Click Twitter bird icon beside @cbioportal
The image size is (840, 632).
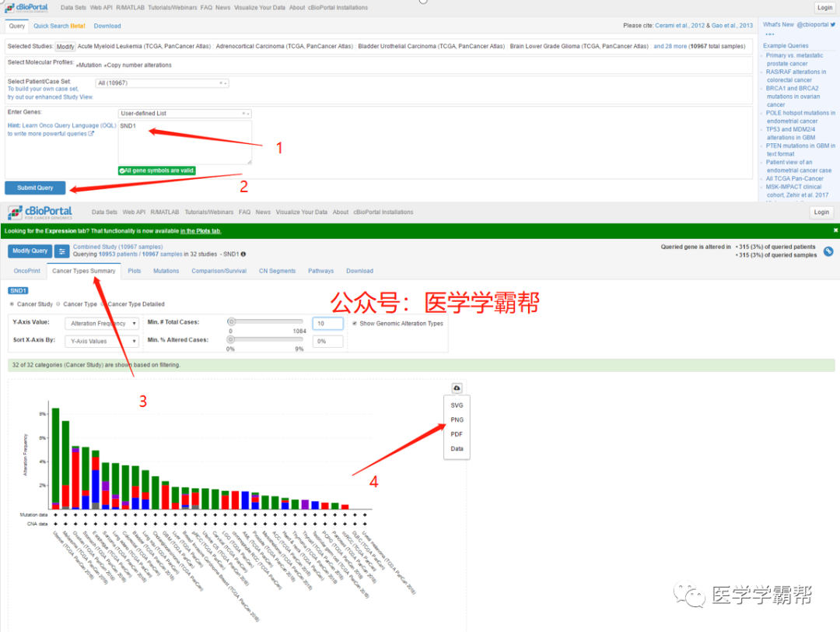click(832, 25)
